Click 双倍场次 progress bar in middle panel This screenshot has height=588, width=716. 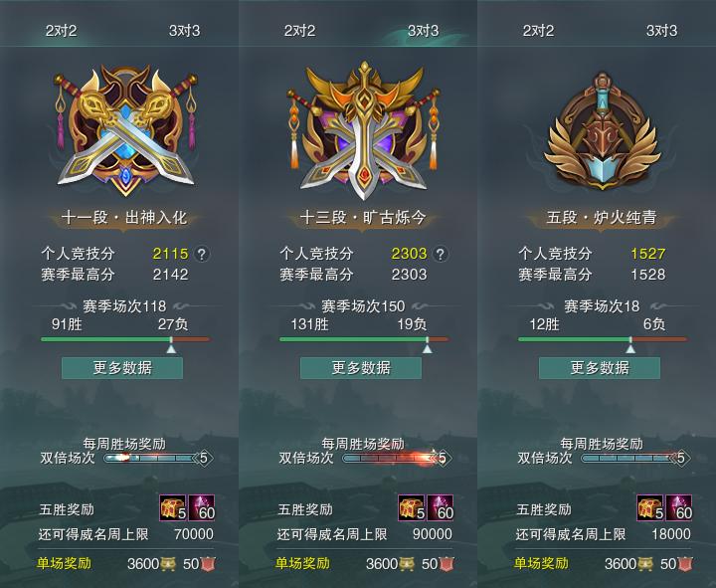(393, 458)
